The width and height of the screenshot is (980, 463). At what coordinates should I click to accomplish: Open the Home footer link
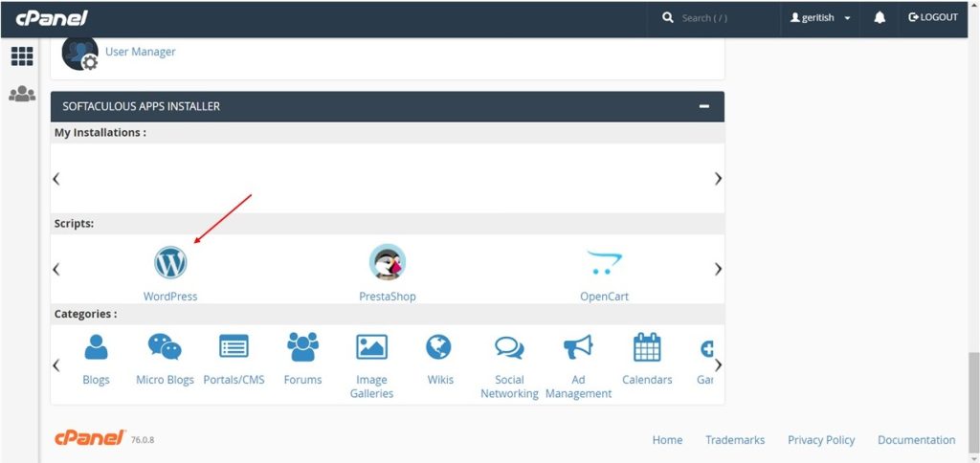click(667, 440)
